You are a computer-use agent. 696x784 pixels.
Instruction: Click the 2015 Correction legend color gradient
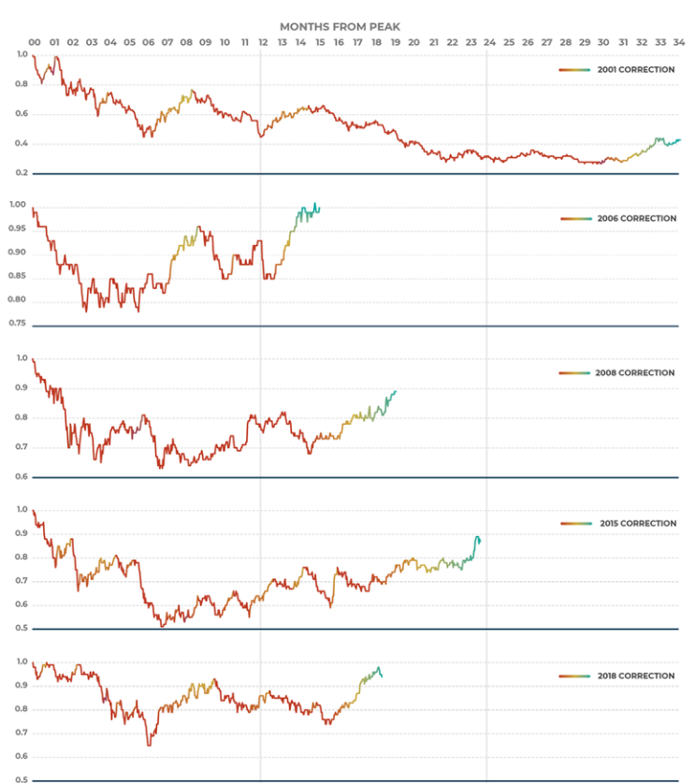(575, 524)
